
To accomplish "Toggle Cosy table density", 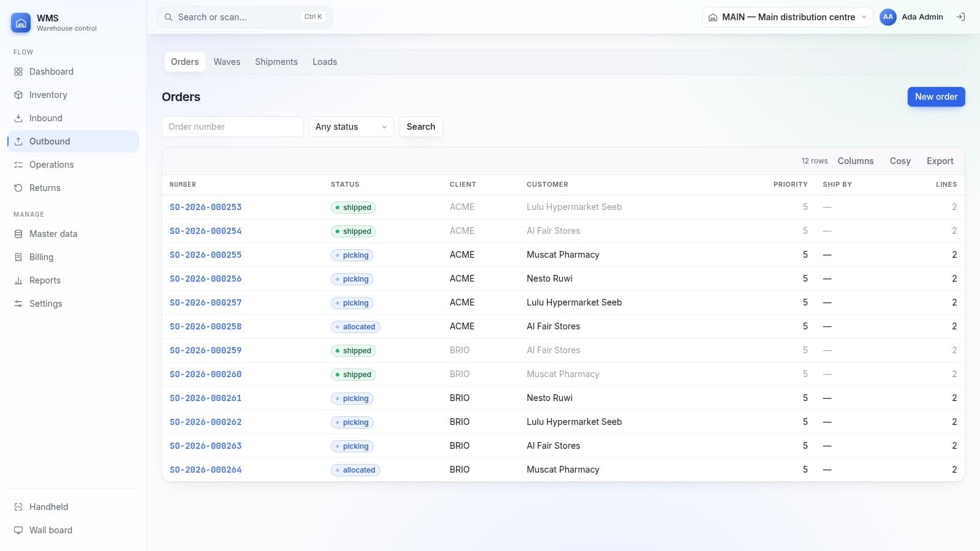I will pos(900,161).
